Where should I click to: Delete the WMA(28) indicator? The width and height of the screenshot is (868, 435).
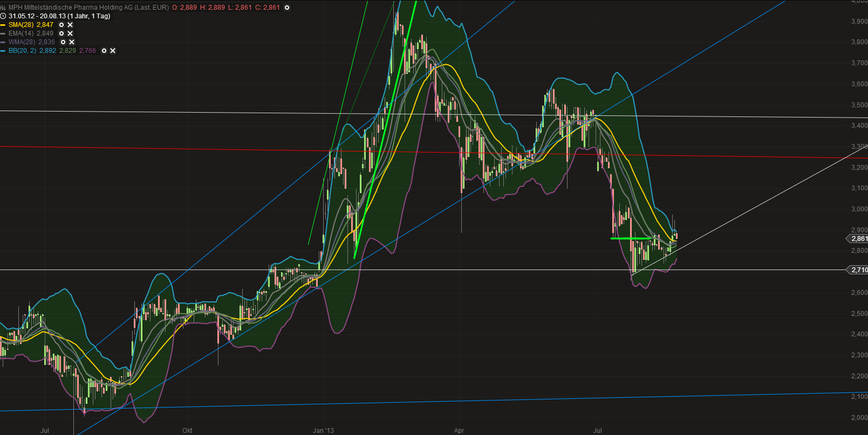pyautogui.click(x=72, y=42)
